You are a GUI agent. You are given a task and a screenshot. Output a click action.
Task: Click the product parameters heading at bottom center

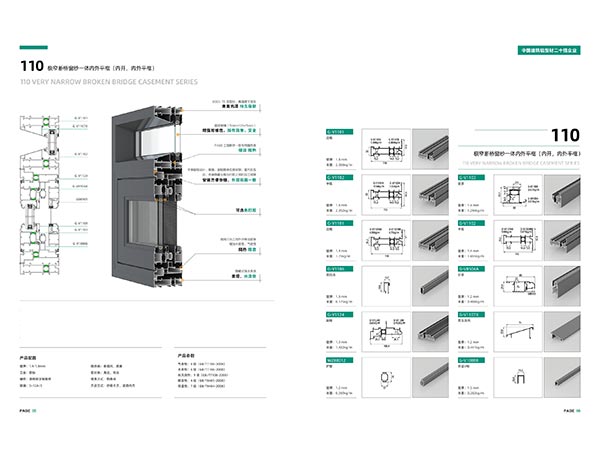tap(186, 355)
